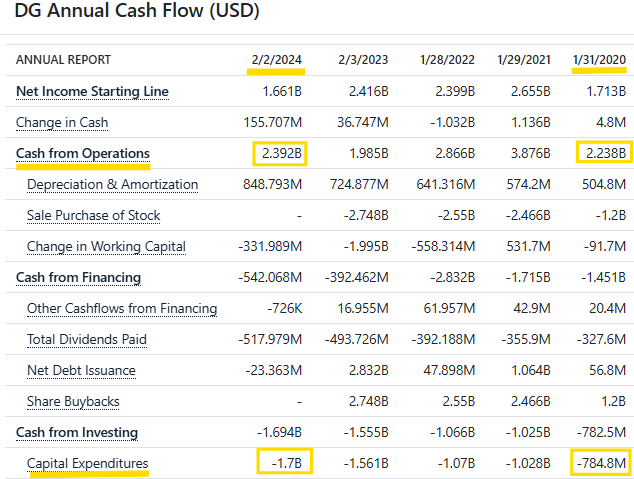
Task: Select depreciation value 724.877M
Action: pos(359,184)
